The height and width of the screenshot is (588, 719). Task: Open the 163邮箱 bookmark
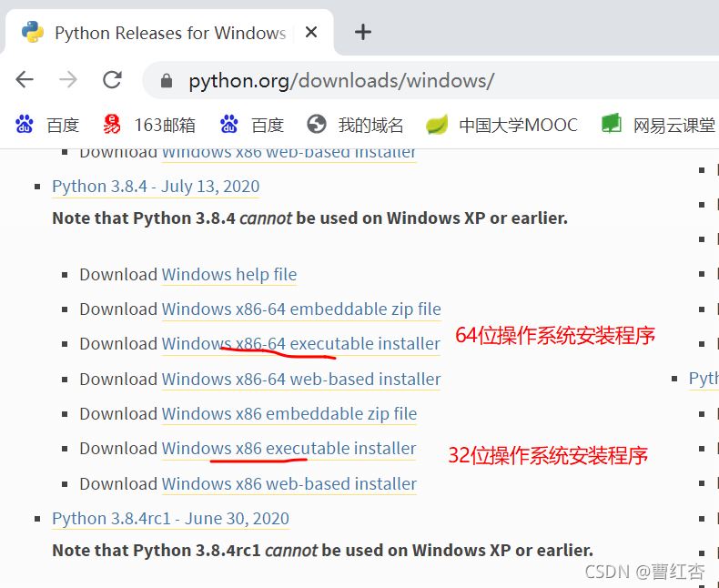click(149, 125)
